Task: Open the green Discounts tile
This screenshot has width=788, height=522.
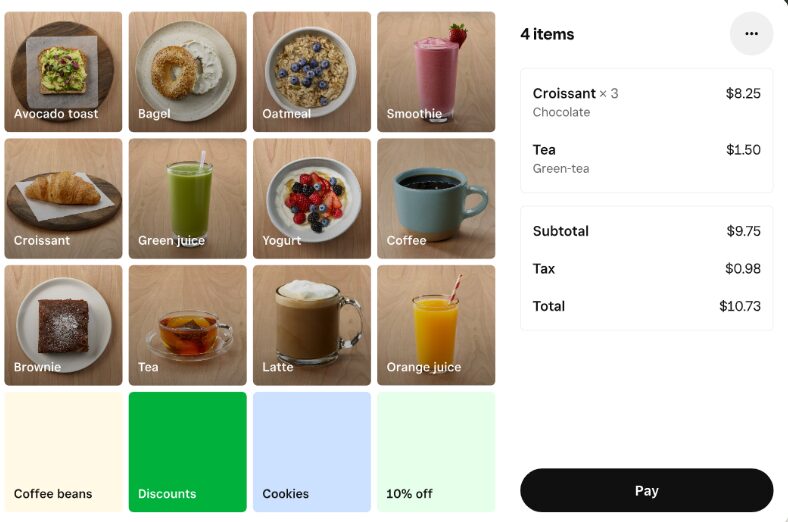Action: click(x=187, y=452)
